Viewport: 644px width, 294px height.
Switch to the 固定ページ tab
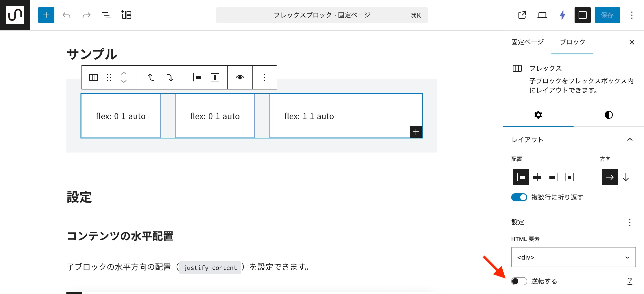527,42
